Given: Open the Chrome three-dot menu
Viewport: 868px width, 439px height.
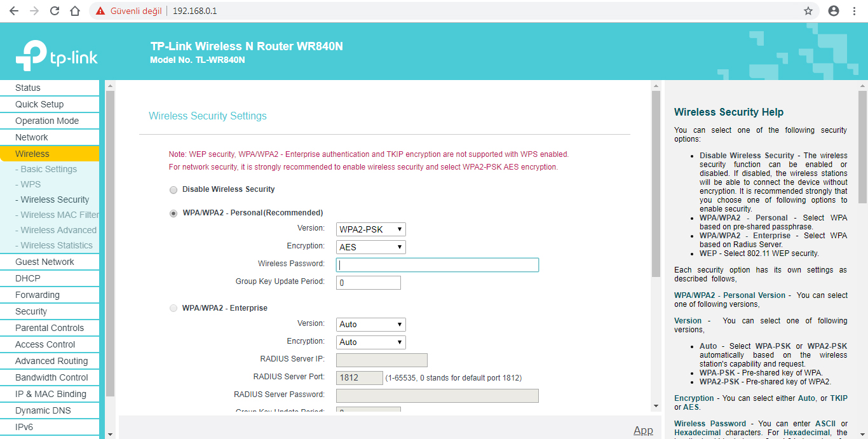Looking at the screenshot, I should [x=855, y=11].
